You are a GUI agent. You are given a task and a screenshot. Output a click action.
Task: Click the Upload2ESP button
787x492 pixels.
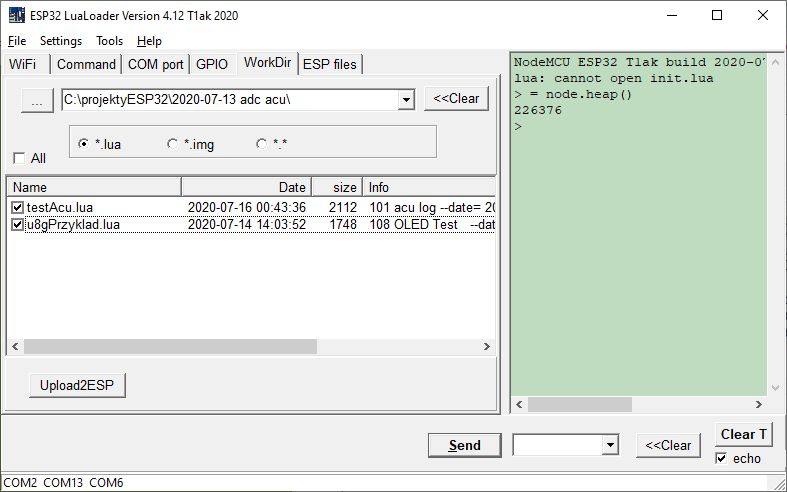77,385
